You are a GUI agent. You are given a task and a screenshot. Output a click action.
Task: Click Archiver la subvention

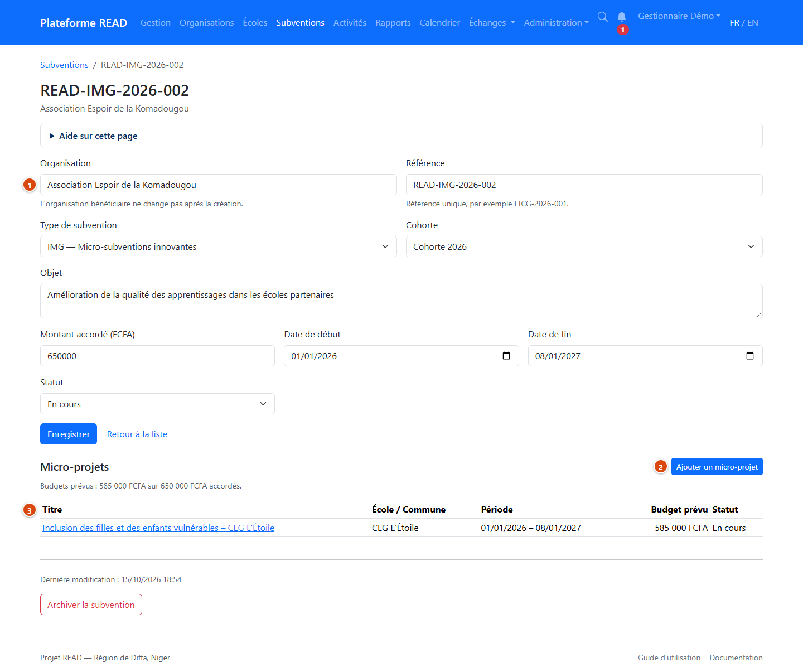(x=91, y=605)
